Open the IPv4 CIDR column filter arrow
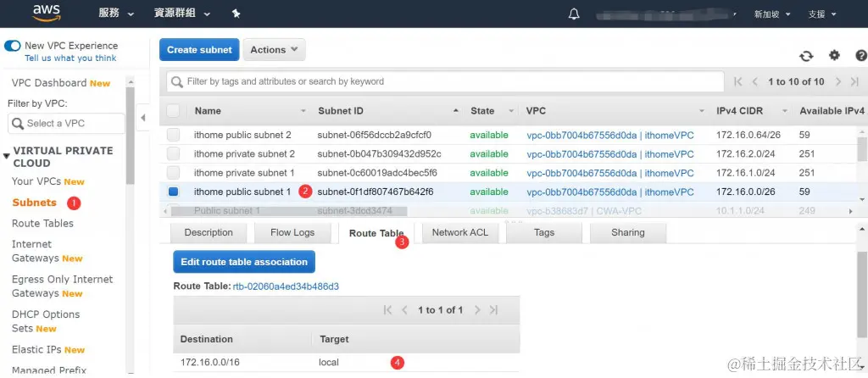 (784, 111)
